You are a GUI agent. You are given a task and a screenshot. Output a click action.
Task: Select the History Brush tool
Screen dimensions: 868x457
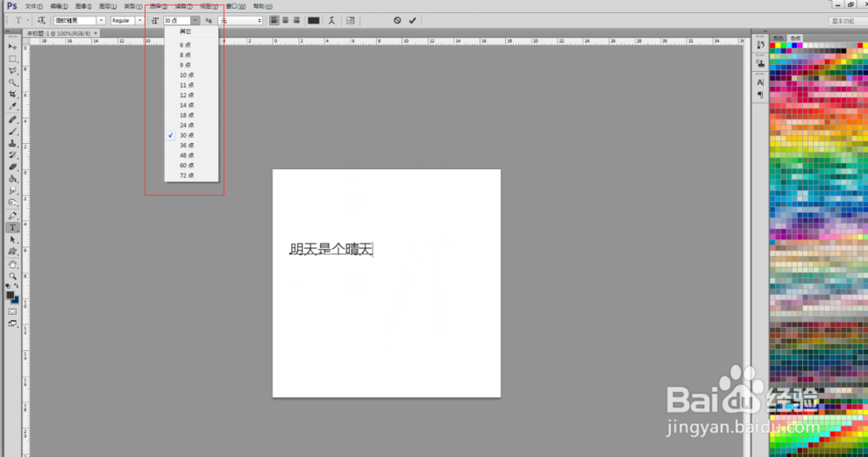pos(13,155)
